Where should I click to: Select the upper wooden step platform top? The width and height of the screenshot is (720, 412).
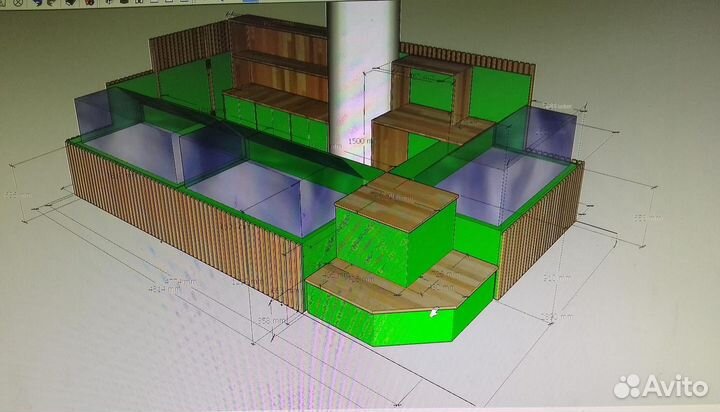coord(395,200)
